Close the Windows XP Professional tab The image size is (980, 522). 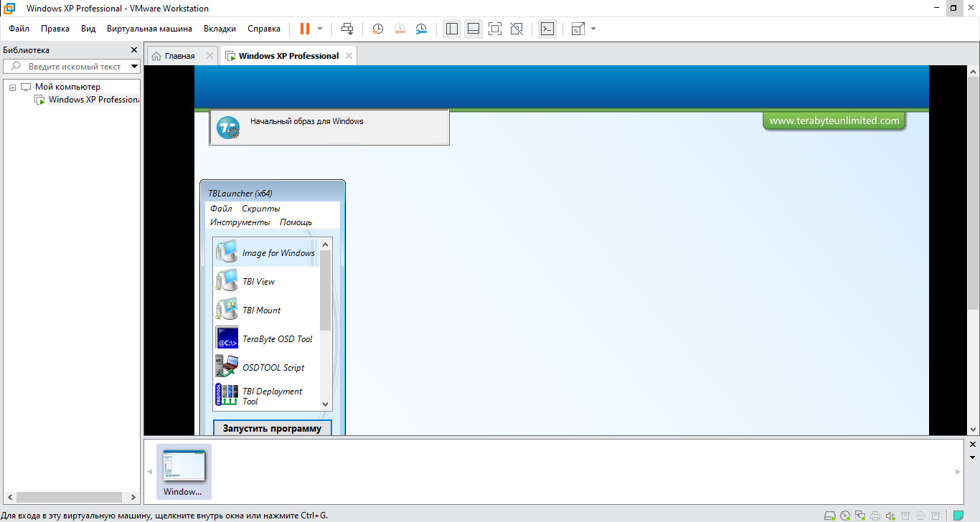tap(349, 56)
